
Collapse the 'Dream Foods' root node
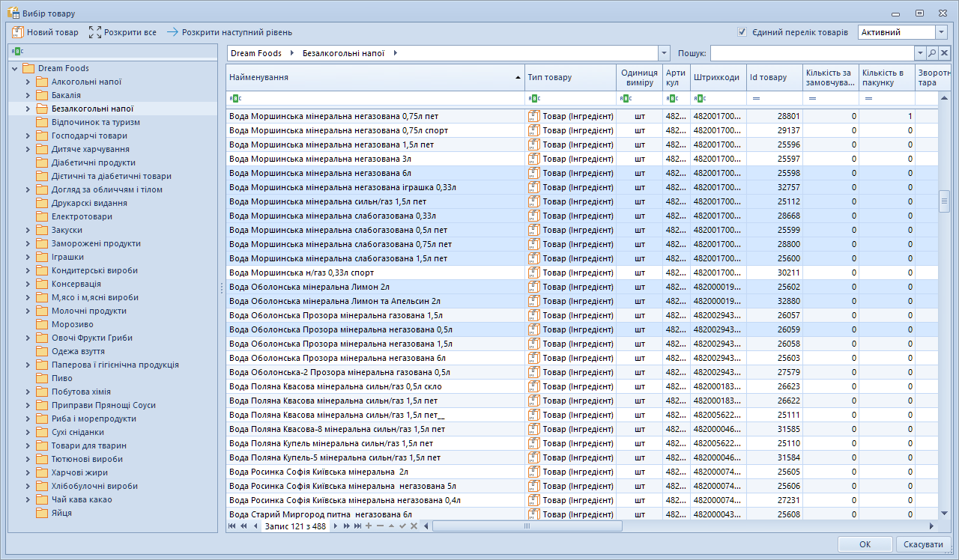[14, 68]
